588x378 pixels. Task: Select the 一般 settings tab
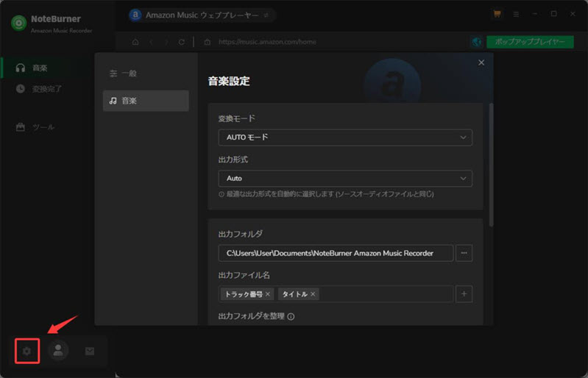click(146, 74)
